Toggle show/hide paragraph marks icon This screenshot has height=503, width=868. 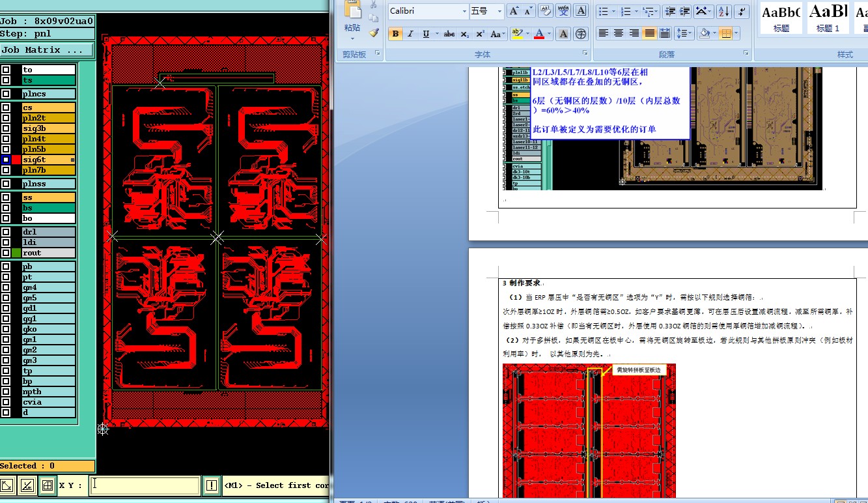click(x=742, y=11)
